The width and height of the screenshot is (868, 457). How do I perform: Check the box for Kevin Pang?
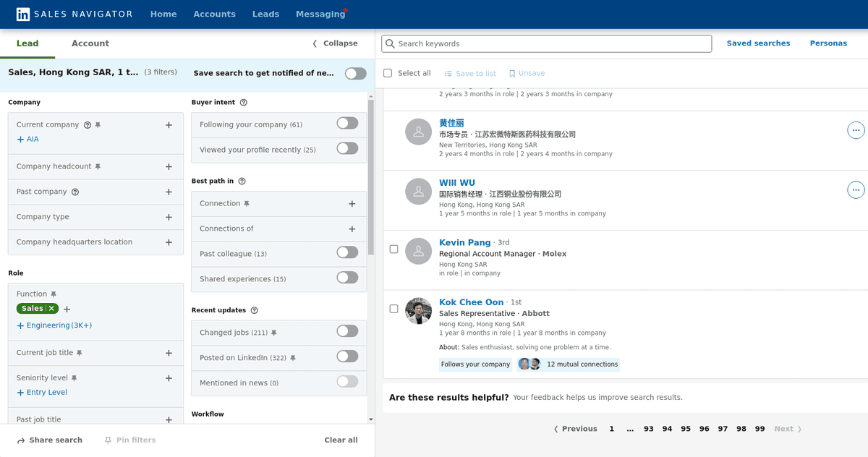point(393,249)
